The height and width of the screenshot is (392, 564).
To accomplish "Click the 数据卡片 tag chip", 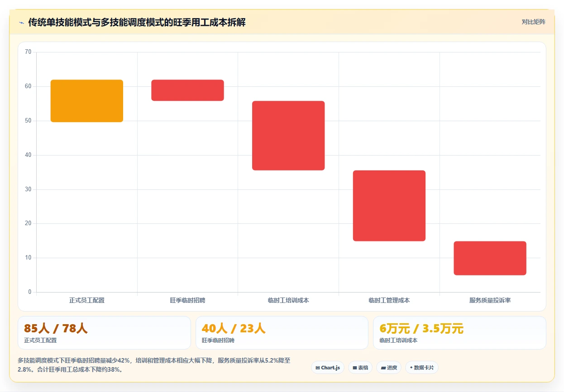I will (x=422, y=368).
